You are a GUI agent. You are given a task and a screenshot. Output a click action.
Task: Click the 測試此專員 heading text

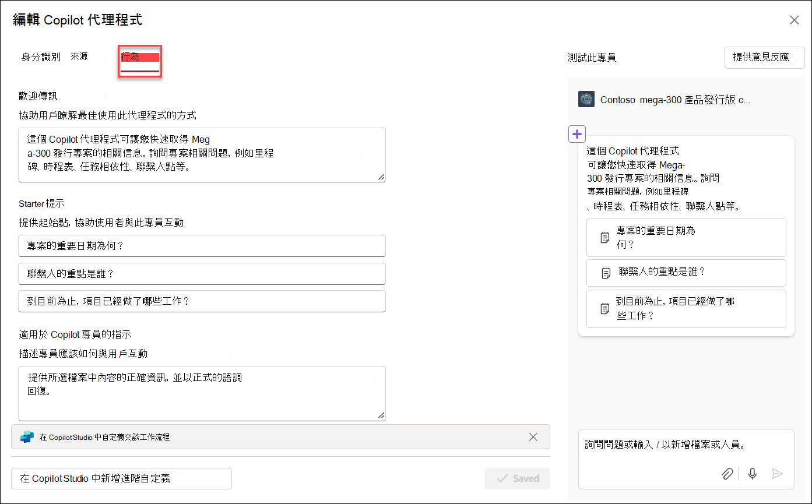click(592, 58)
